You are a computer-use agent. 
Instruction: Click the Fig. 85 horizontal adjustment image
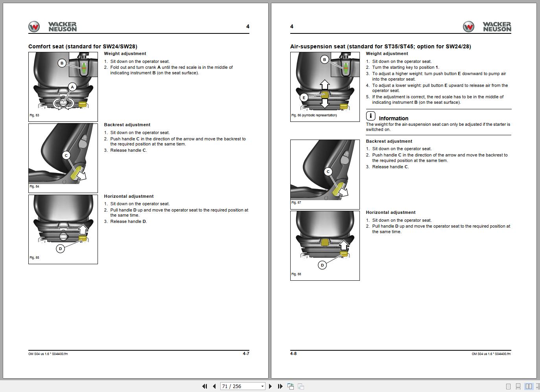(x=63, y=229)
